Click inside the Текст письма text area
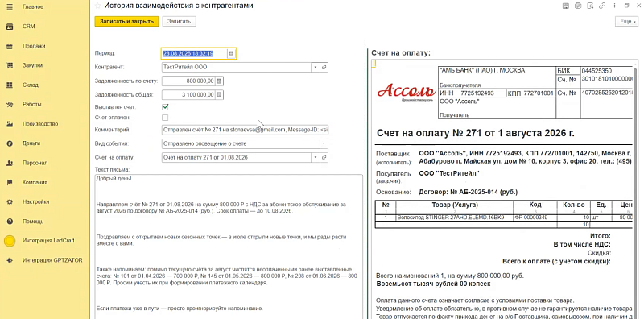Image resolution: width=644 pixels, height=319 pixels. pyautogui.click(x=229, y=246)
